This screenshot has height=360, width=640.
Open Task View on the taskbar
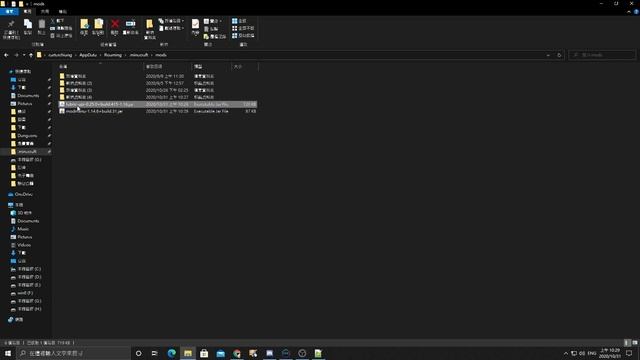coord(154,353)
